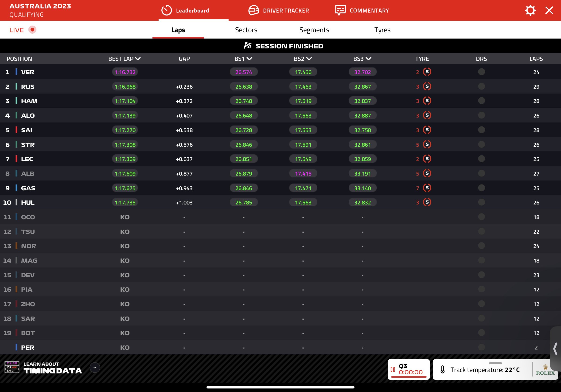Click GAS's soft tyre icon
Image resolution: width=561 pixels, height=392 pixels.
(427, 188)
